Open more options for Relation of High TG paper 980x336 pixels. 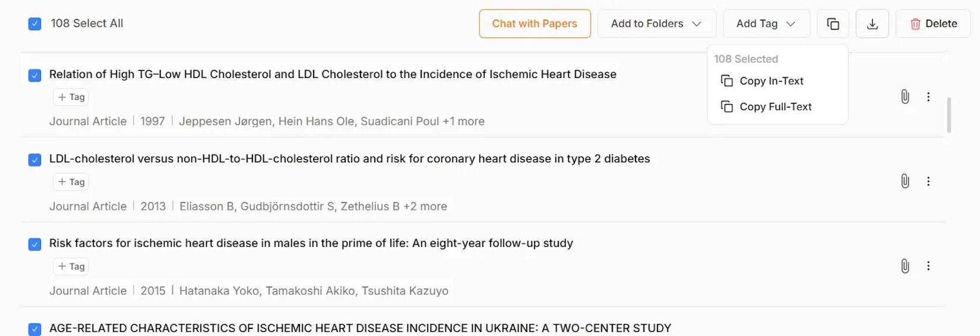click(x=928, y=96)
